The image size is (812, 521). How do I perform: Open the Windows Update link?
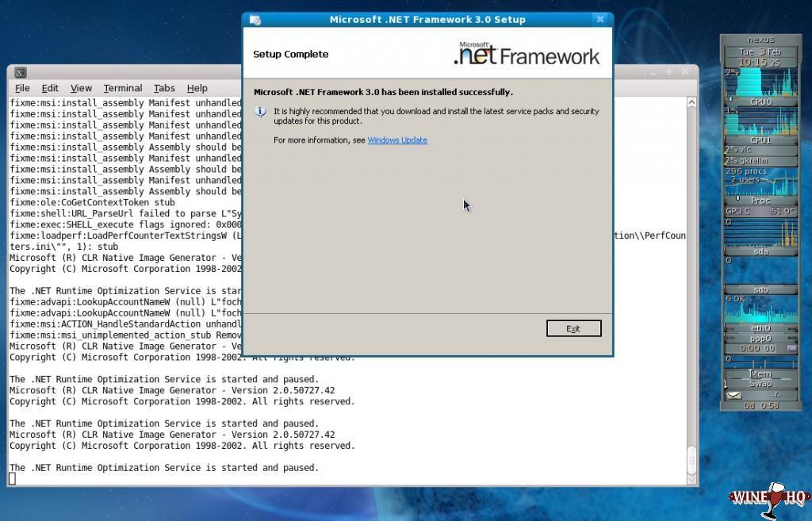pyautogui.click(x=397, y=140)
